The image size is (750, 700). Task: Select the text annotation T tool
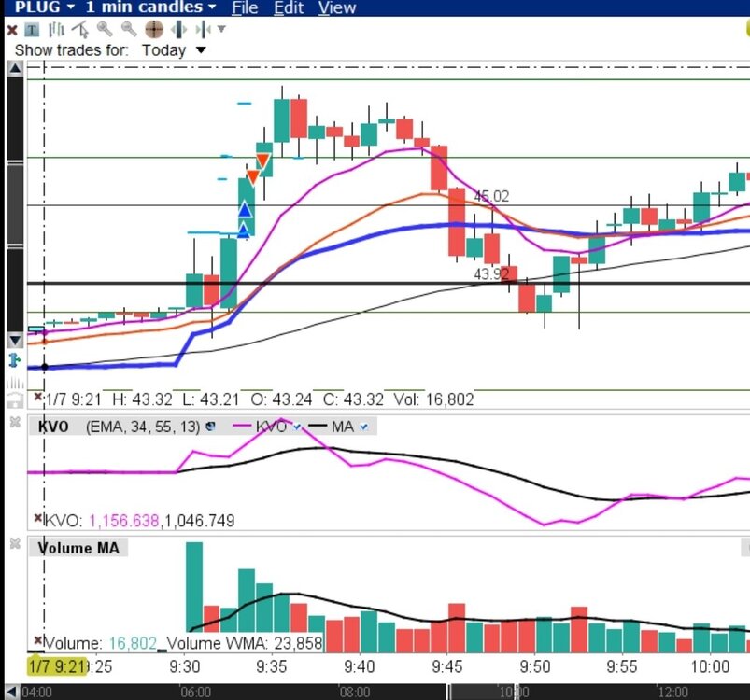coord(31,29)
